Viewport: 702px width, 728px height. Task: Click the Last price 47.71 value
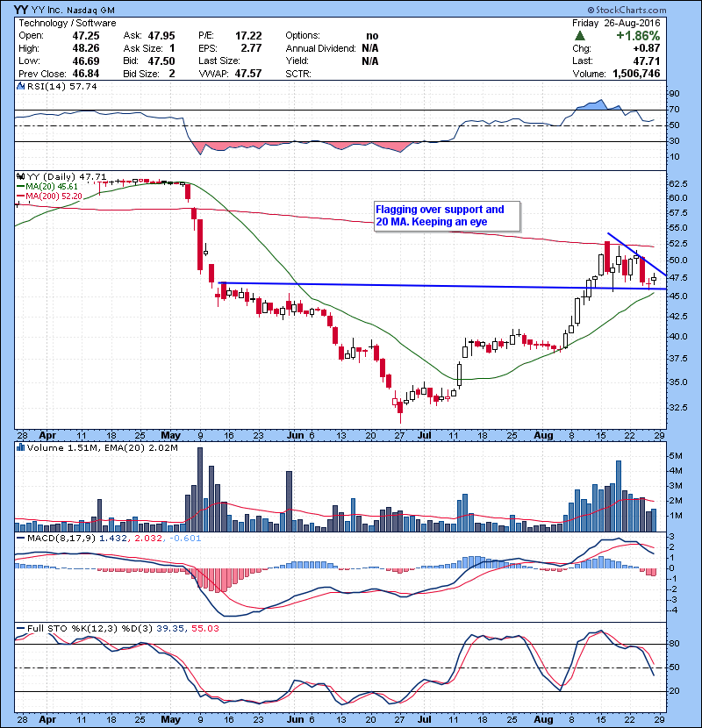coord(646,61)
